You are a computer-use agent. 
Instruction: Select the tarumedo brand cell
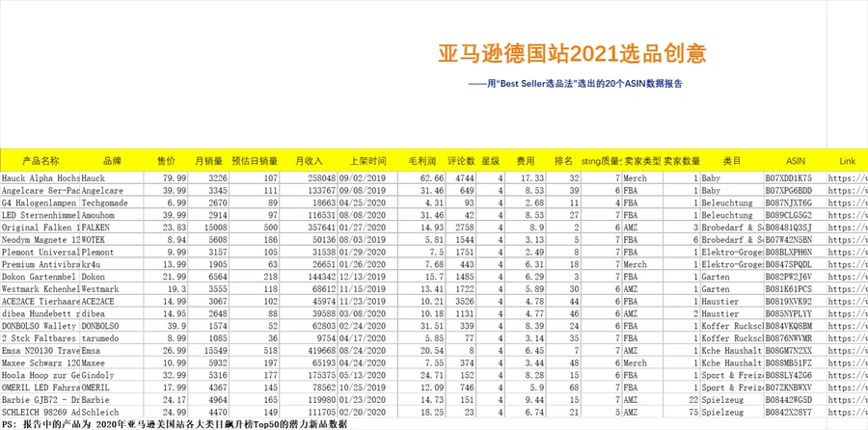pos(112,338)
